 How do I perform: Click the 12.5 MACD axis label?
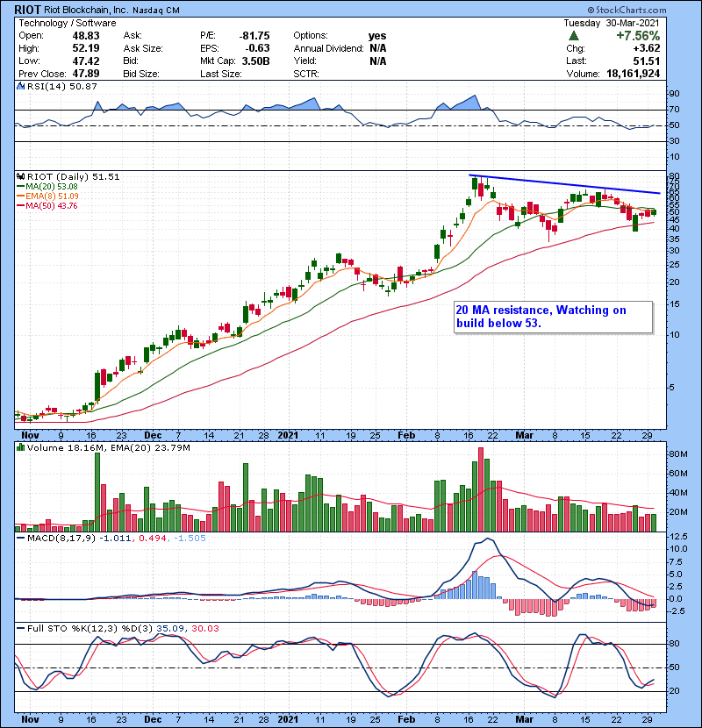679,536
